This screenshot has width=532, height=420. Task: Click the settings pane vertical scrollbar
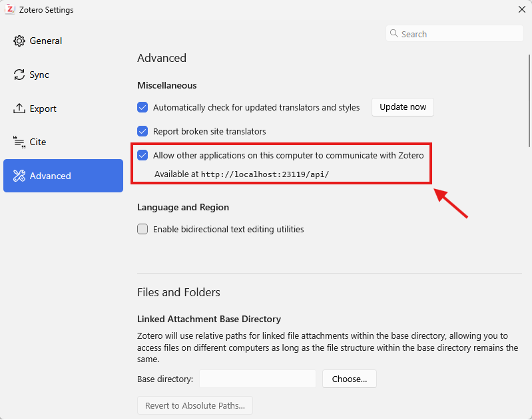[529, 101]
